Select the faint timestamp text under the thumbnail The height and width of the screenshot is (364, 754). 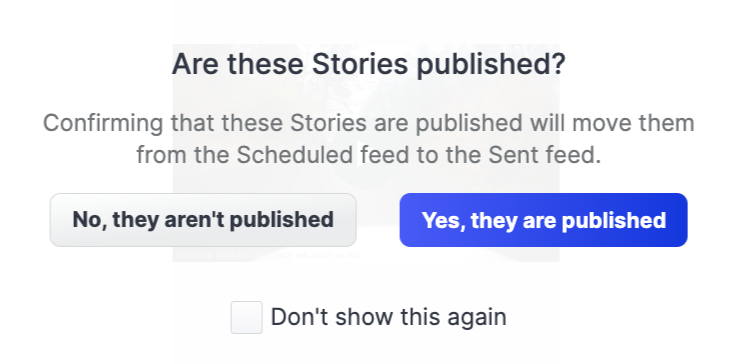pos(268,255)
